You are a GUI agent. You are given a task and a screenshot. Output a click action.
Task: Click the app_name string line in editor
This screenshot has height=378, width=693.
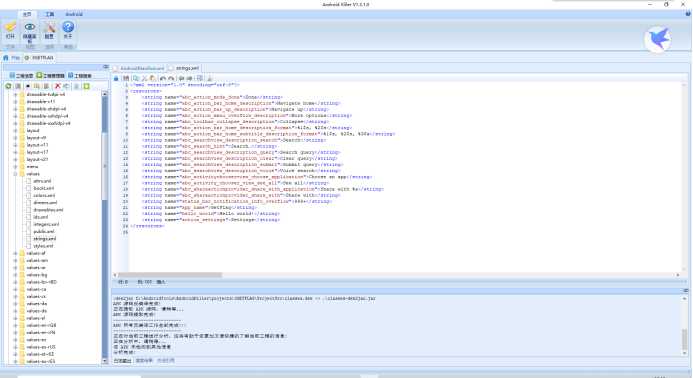tap(198, 207)
